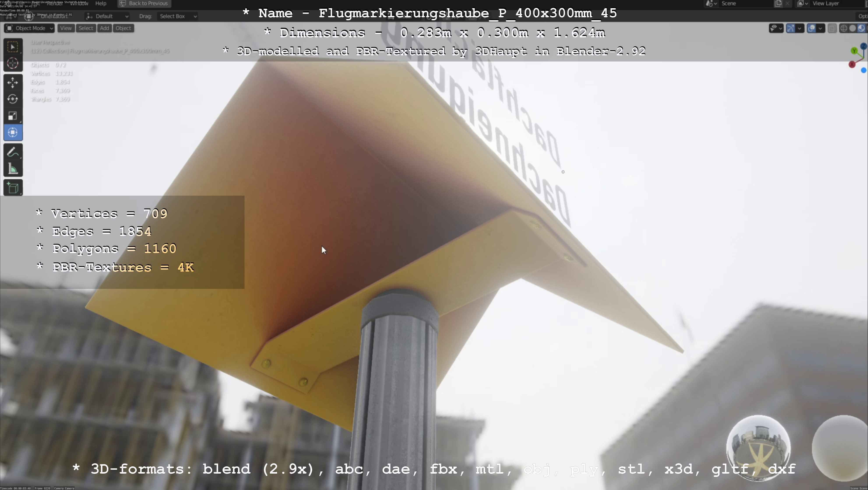This screenshot has height=490, width=868.
Task: Toggle X-ray mode
Action: tap(832, 28)
